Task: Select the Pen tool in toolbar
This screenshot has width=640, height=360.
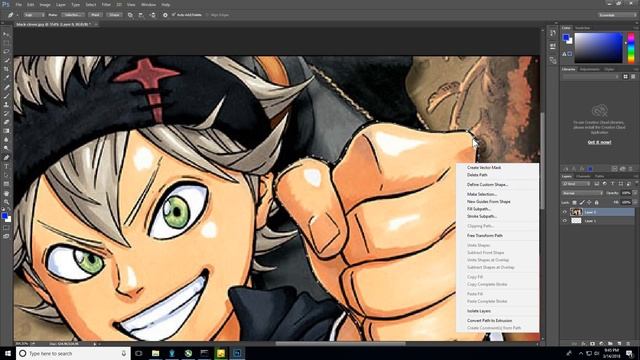Action: (x=6, y=157)
